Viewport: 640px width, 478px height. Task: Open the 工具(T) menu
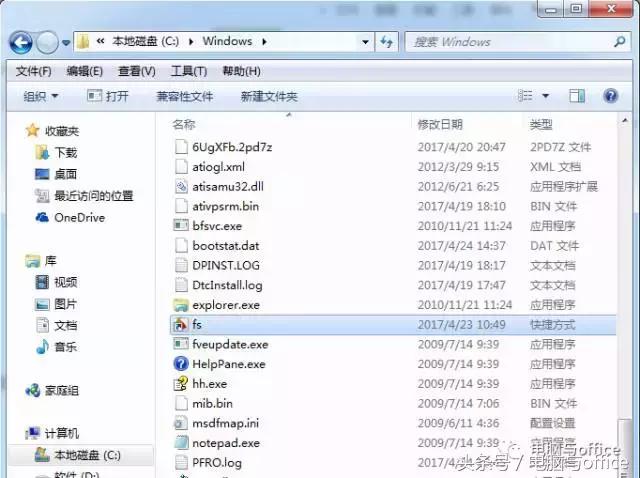[189, 71]
